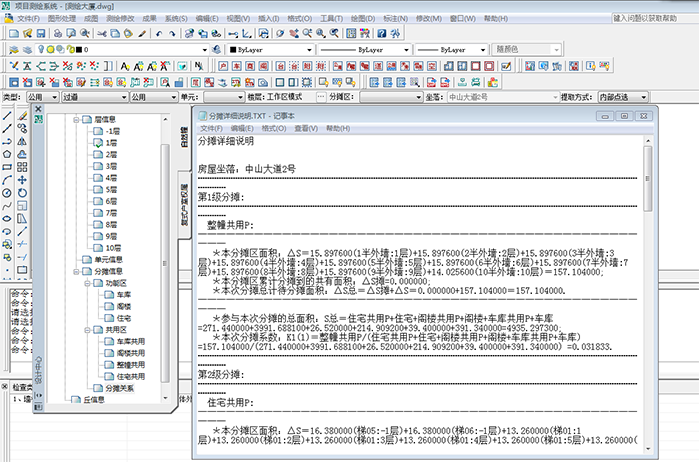Click the tree panel scroll down arrow
Viewport: 699px width, 462px height.
[165, 398]
